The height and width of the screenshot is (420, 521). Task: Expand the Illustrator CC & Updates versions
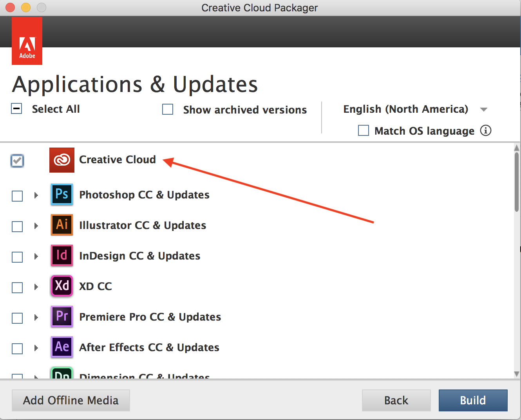(x=36, y=226)
